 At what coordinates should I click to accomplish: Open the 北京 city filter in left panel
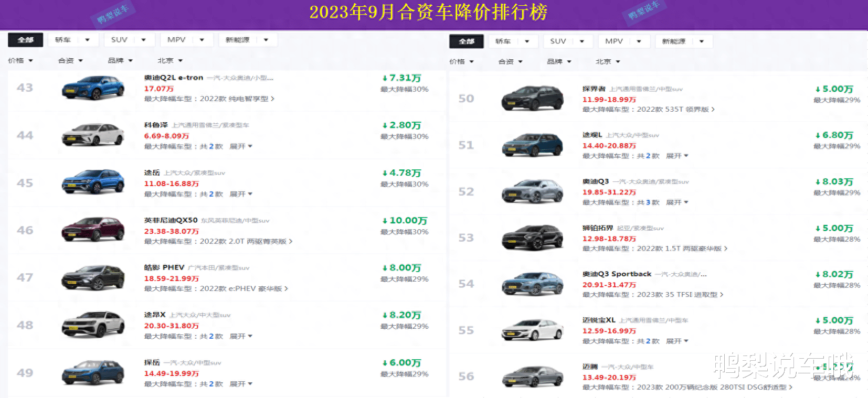click(x=170, y=61)
